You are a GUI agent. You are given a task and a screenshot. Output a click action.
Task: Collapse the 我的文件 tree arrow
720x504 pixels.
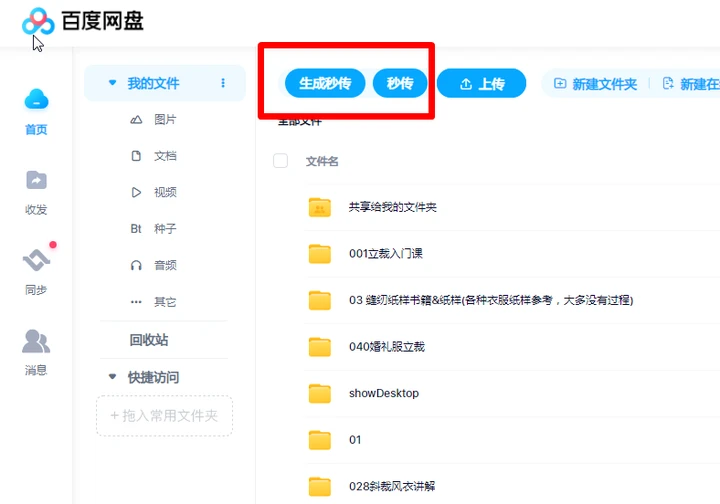(112, 83)
